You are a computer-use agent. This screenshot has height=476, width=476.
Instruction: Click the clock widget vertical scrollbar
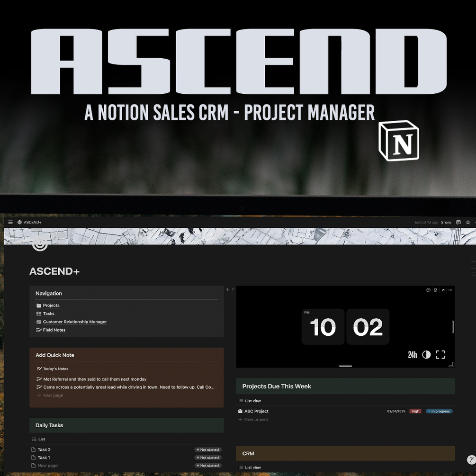point(453,327)
